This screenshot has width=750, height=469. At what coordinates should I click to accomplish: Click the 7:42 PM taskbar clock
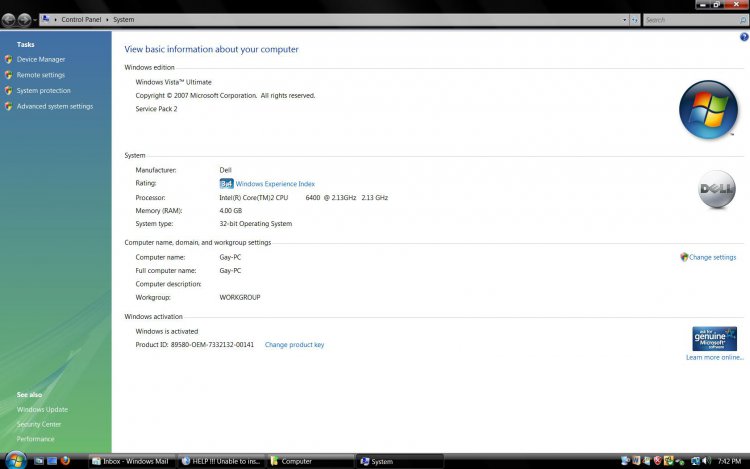729,461
